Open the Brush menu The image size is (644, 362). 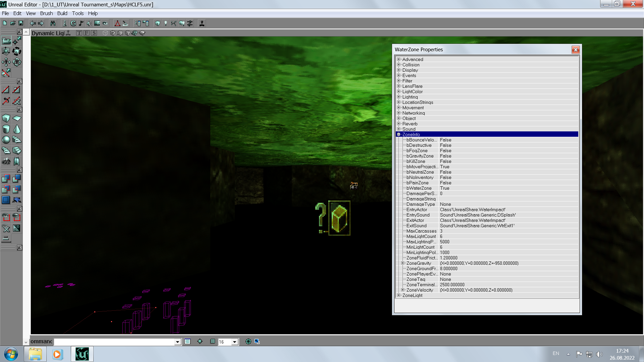pos(46,13)
